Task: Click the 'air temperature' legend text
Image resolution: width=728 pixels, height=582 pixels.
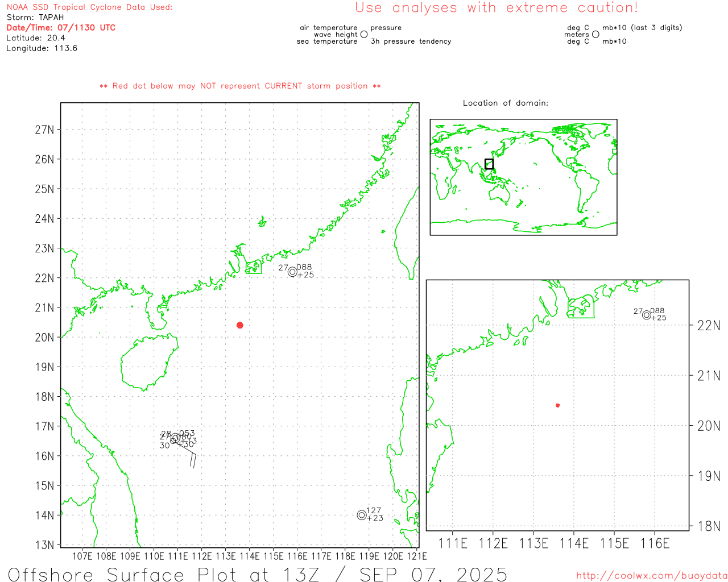Action: coord(329,28)
